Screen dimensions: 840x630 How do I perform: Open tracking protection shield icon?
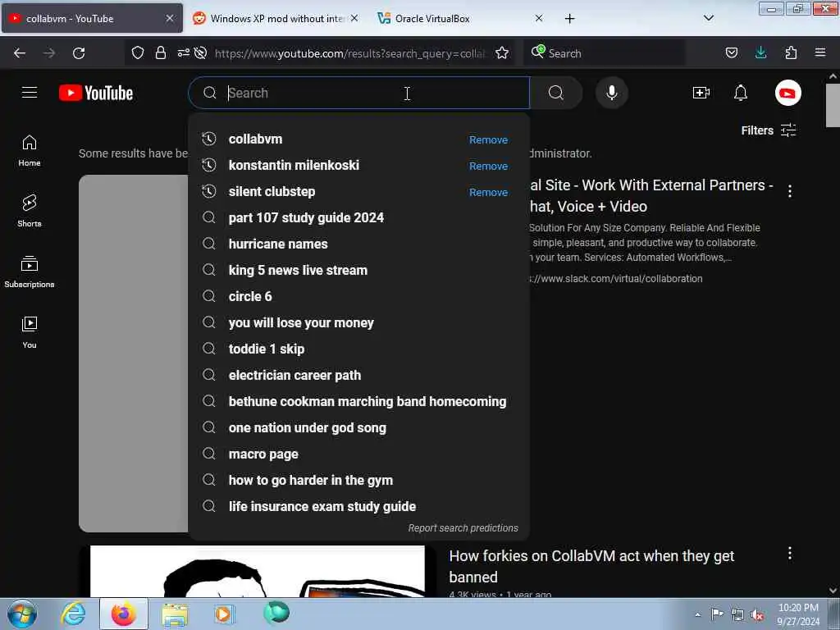(x=138, y=53)
